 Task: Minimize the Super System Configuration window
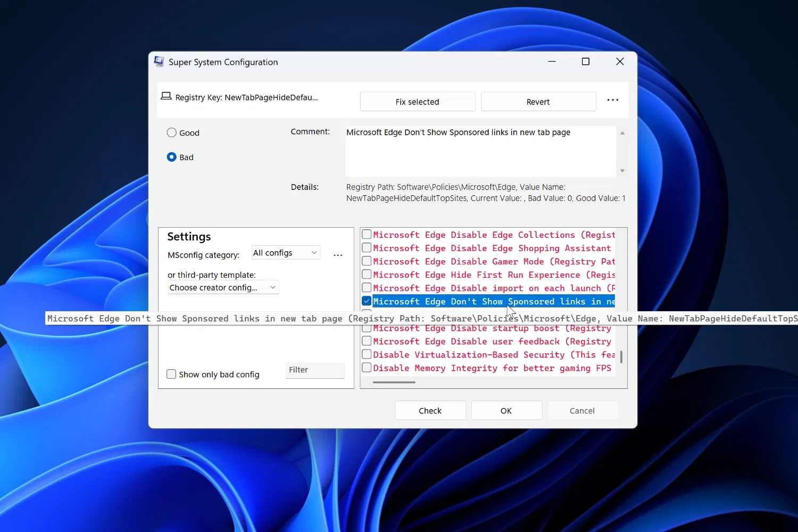click(x=552, y=62)
